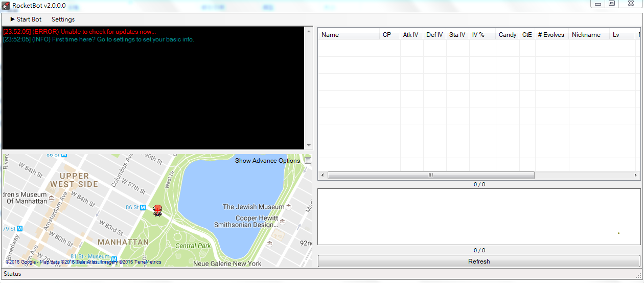This screenshot has height=283, width=644.
Task: Click the horizontal scrollbar thumb under table
Action: 430,175
